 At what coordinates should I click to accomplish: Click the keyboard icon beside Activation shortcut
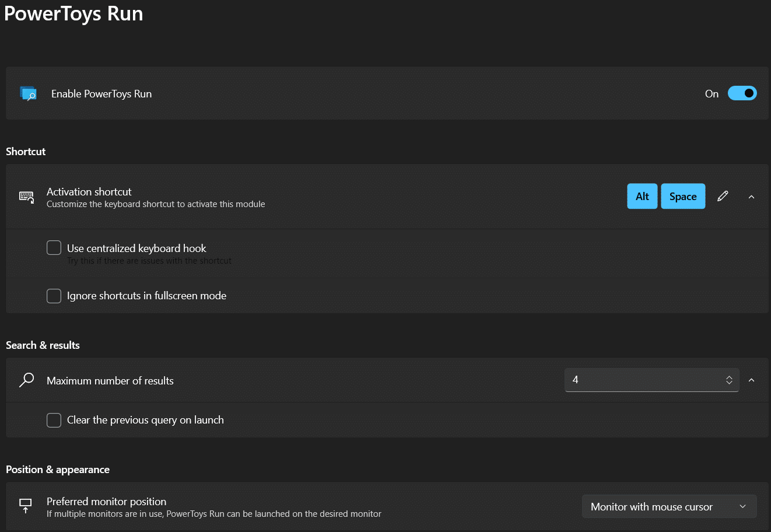(x=27, y=197)
